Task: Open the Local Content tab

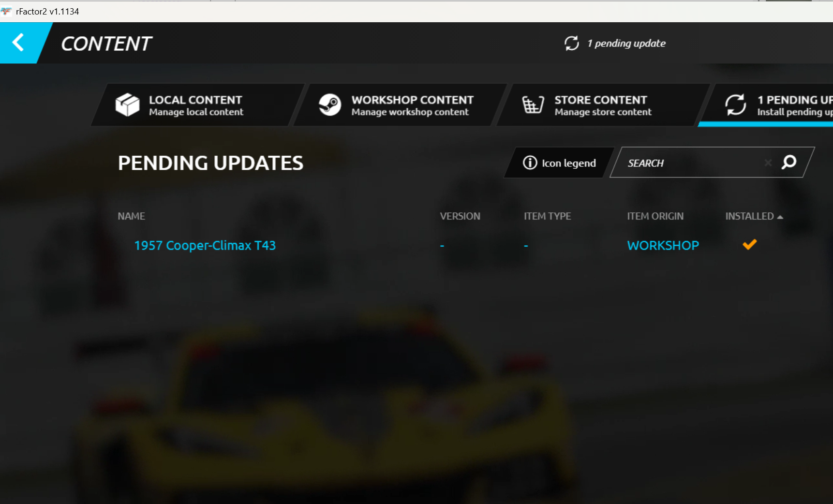Action: (197, 105)
